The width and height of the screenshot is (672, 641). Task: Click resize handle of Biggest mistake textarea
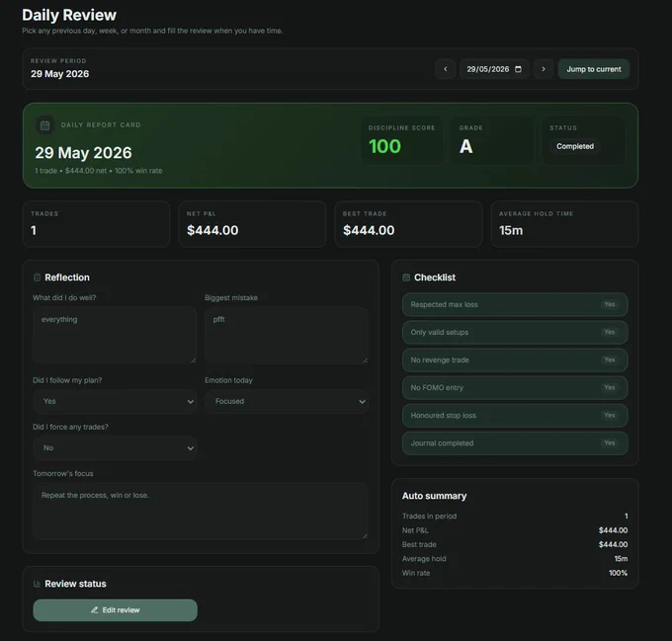[365, 361]
